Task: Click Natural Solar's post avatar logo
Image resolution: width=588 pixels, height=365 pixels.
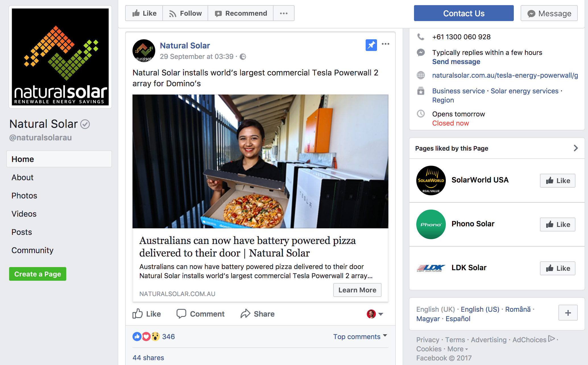Action: point(144,51)
